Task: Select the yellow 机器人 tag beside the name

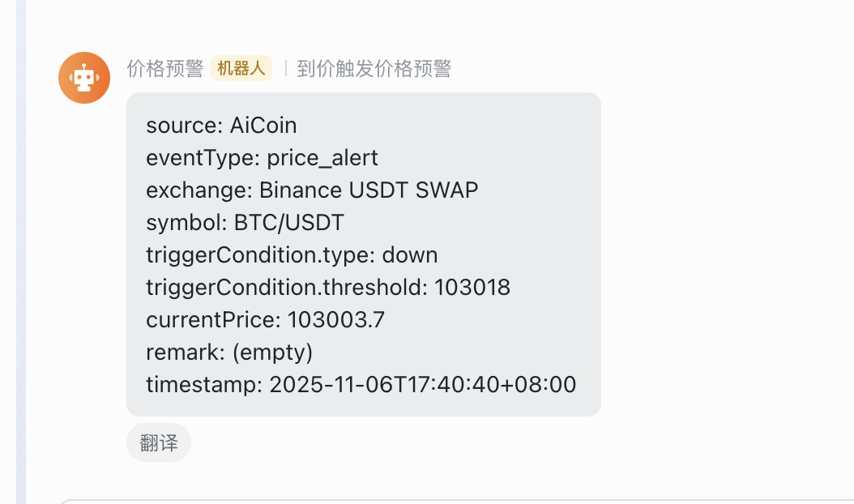Action: (x=241, y=69)
